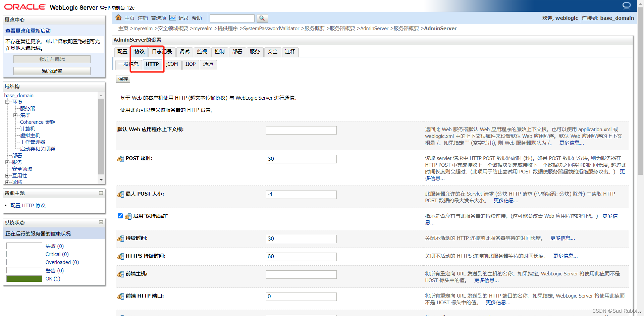Open the 配置 HTTP 协议 help link
The width and height of the screenshot is (644, 316).
[x=28, y=205]
